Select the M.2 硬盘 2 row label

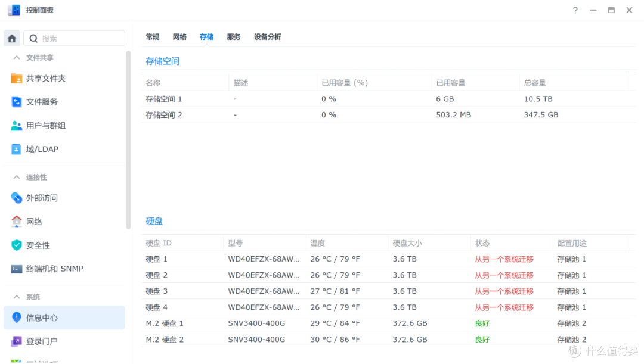[165, 340]
